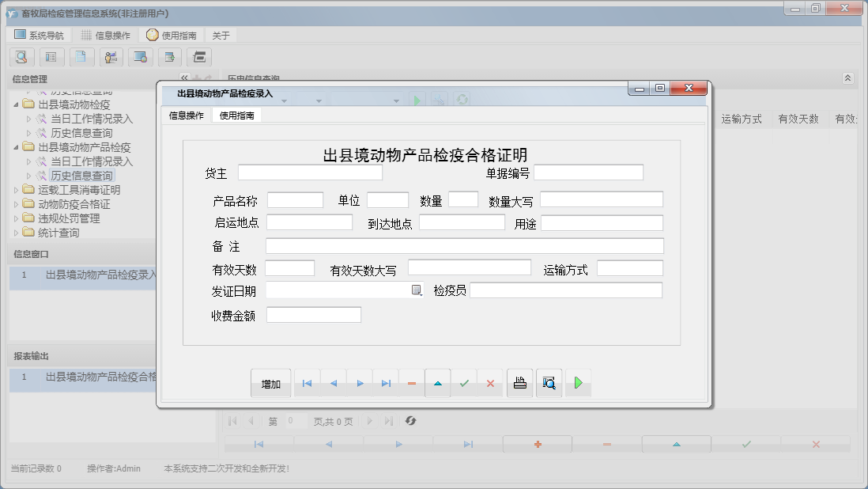Open the 使用指南 main menu
The width and height of the screenshot is (868, 489).
coord(172,35)
